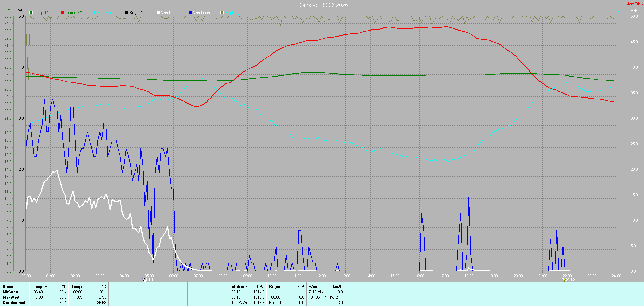The width and height of the screenshot is (644, 306).
Task: Click the 'Durchschnitt' row label
Action: [x=15, y=303]
